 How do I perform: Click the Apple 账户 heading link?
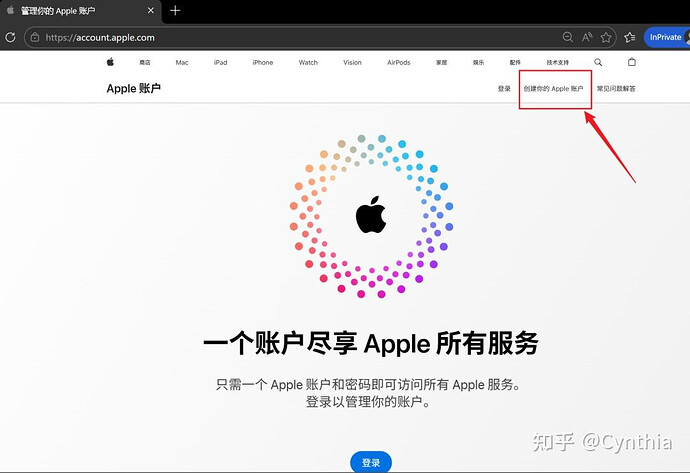pos(133,88)
